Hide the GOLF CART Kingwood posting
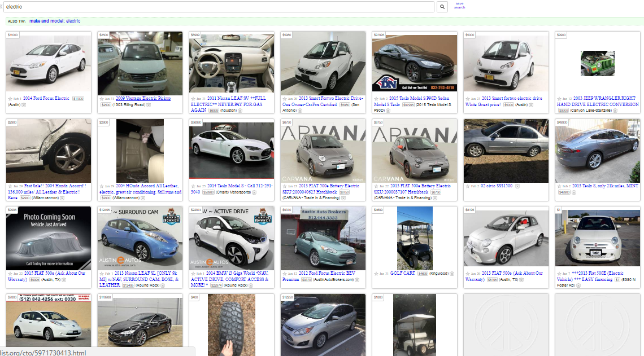644x356 pixels. pos(452,274)
